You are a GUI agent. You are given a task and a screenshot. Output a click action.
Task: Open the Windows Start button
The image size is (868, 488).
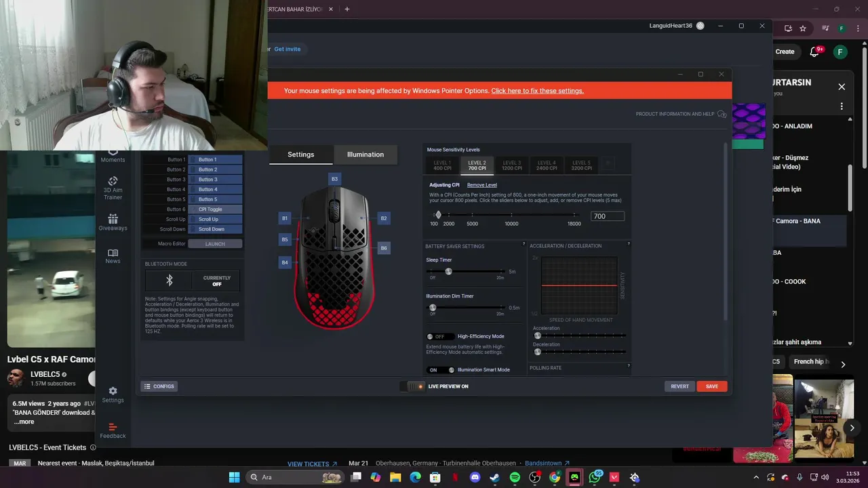point(234,477)
